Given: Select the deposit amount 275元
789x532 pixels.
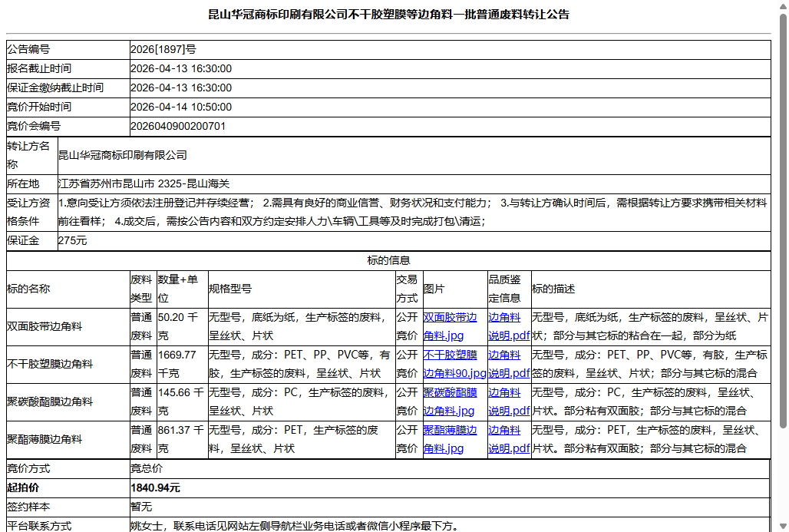Looking at the screenshot, I should click(x=72, y=240).
